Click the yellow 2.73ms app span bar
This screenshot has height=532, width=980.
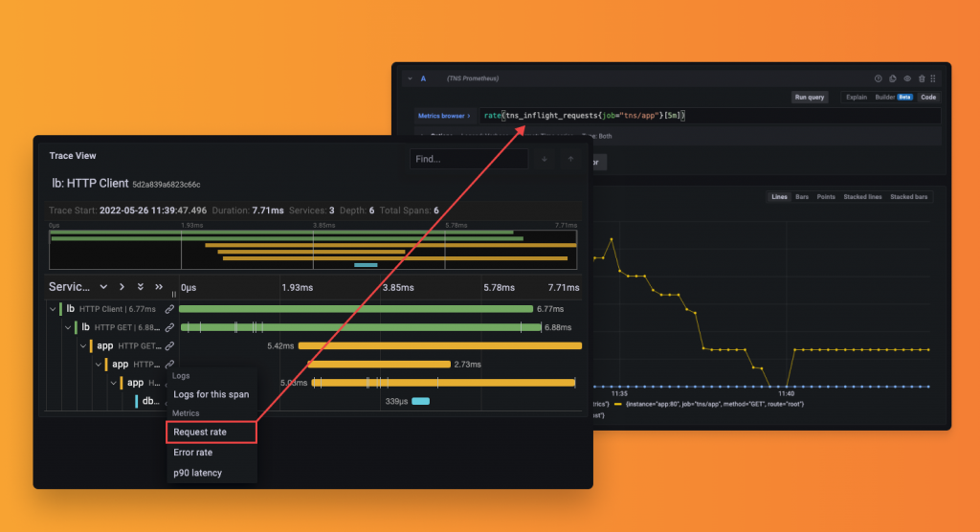coord(379,365)
